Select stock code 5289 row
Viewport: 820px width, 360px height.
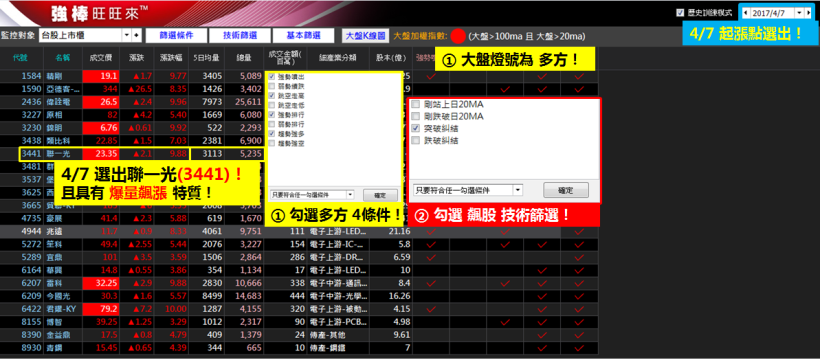tap(300, 257)
